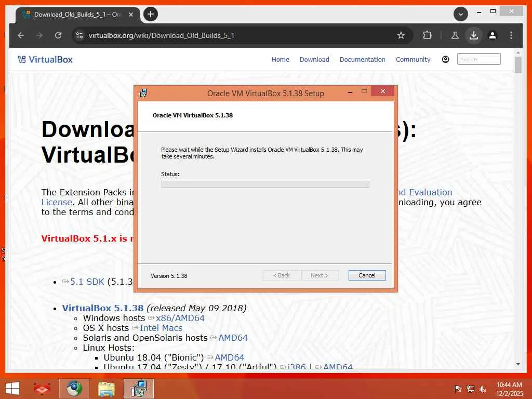Open the Chrome user profile icon
This screenshot has height=399, width=532.
(x=493, y=35)
